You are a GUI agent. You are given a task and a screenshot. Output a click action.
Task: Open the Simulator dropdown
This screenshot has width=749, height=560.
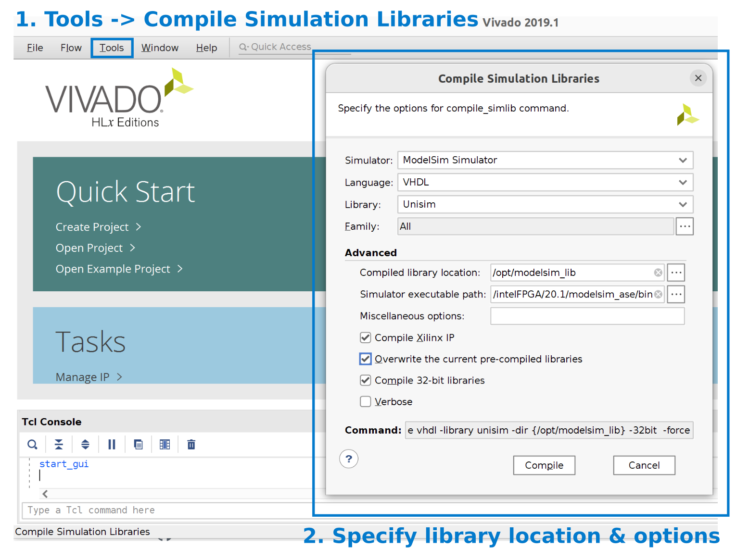pyautogui.click(x=545, y=160)
